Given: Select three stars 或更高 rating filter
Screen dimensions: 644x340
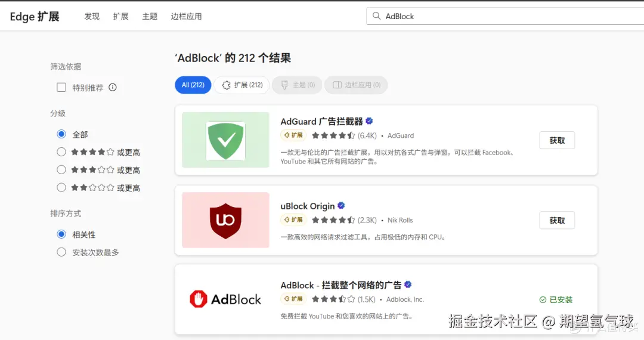Looking at the screenshot, I should coord(61,169).
